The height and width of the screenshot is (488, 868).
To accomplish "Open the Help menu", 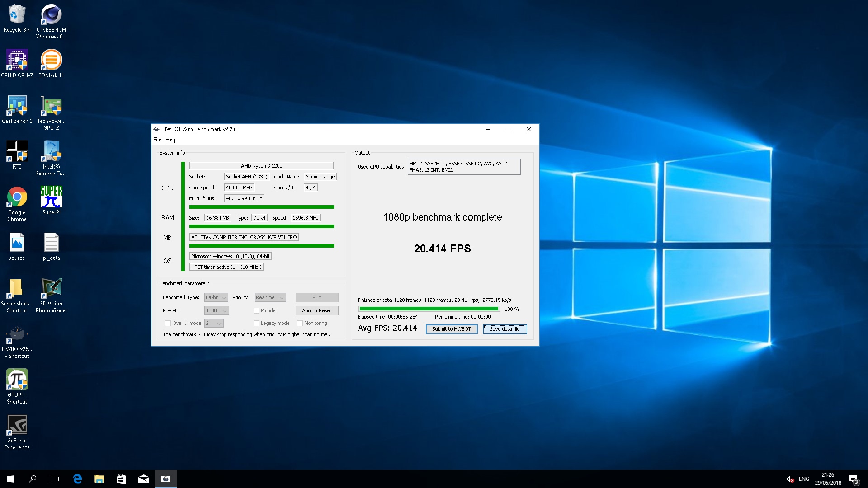I will tap(171, 140).
